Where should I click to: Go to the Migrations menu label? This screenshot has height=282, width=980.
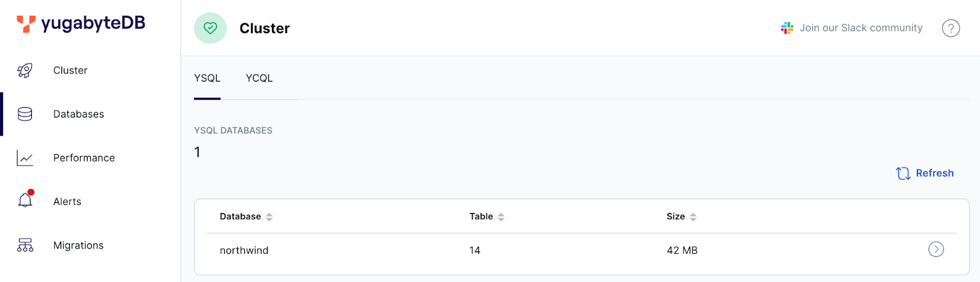pyautogui.click(x=78, y=245)
